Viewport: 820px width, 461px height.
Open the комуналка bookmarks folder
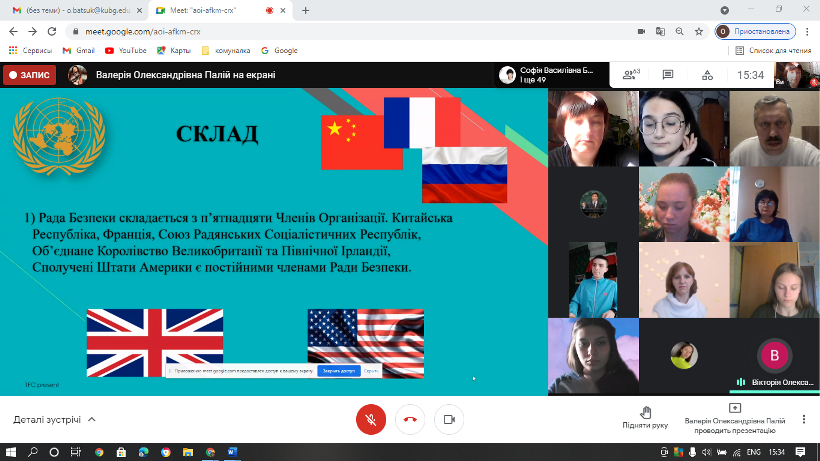(226, 51)
